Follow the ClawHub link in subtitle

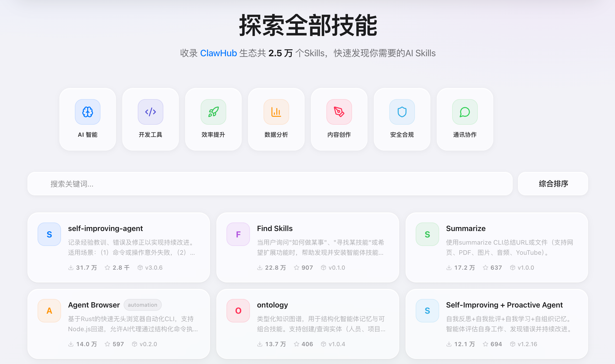click(218, 53)
